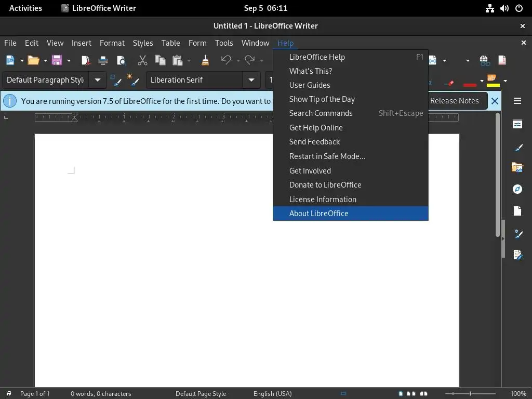Open sidebar Page deck icon
The height and width of the screenshot is (399, 532).
point(517,211)
